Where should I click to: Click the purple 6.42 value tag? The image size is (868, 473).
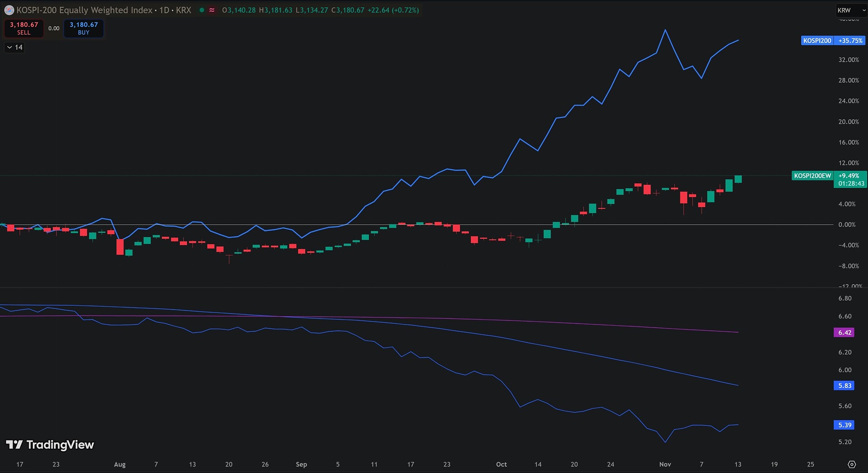point(844,332)
